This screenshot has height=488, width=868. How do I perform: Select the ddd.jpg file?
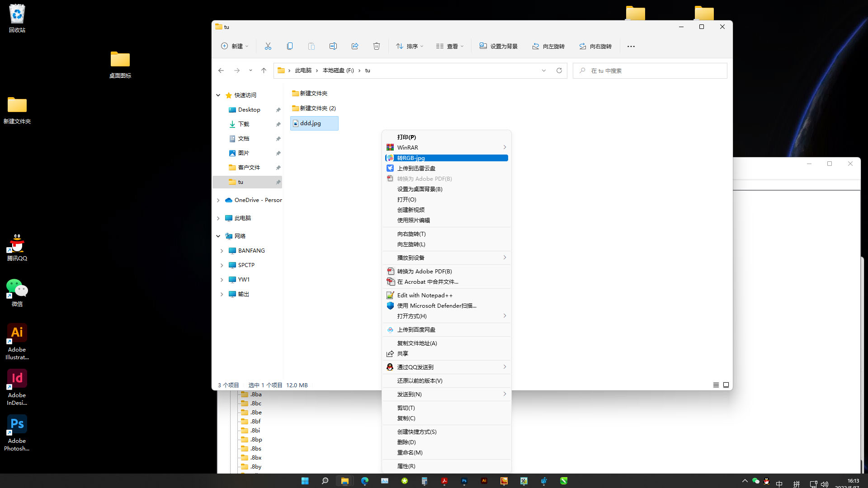(314, 123)
